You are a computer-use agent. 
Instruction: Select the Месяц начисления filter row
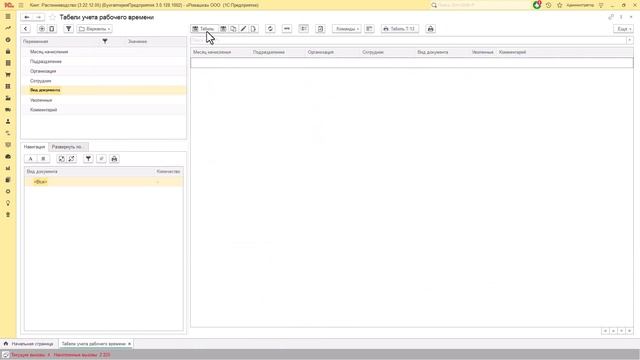pyautogui.click(x=104, y=52)
